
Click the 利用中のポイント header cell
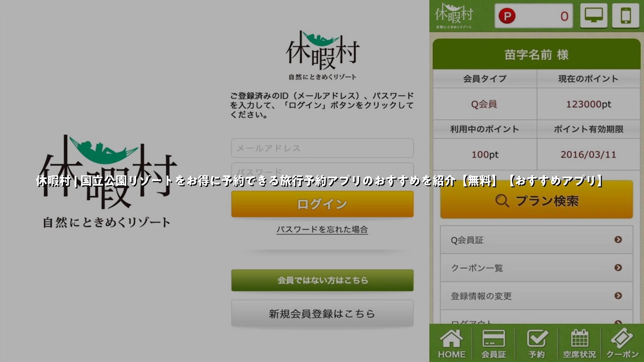coord(485,129)
